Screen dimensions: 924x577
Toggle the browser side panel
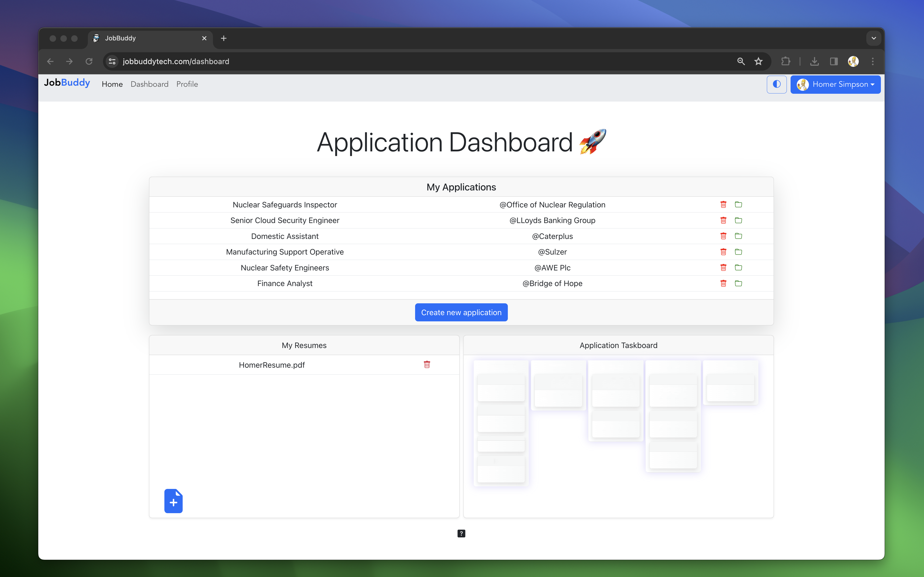pos(833,61)
